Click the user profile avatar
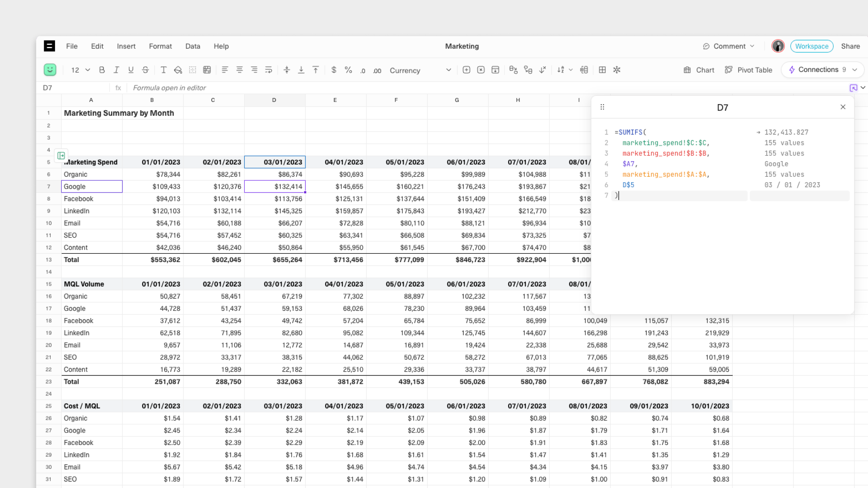This screenshot has width=868, height=488. (778, 46)
